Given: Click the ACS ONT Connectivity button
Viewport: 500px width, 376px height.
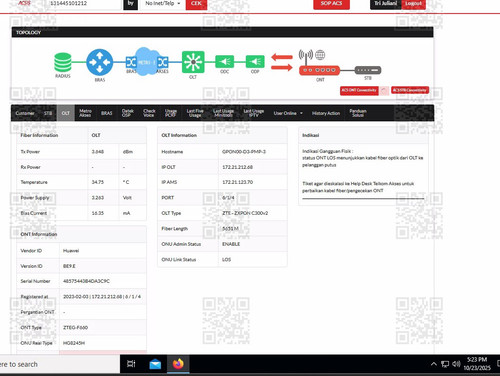Looking at the screenshot, I should click(359, 90).
